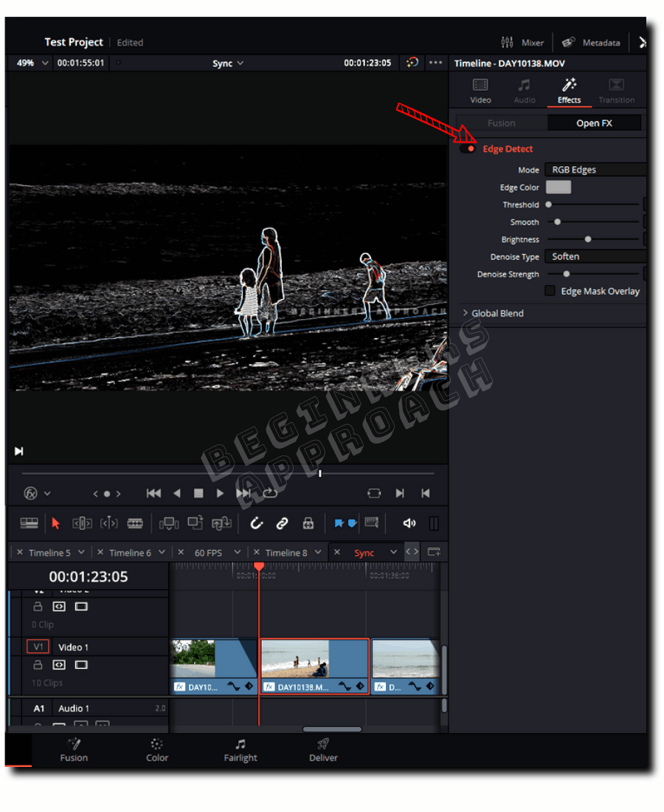
Task: Click the play forward button
Action: 220,494
